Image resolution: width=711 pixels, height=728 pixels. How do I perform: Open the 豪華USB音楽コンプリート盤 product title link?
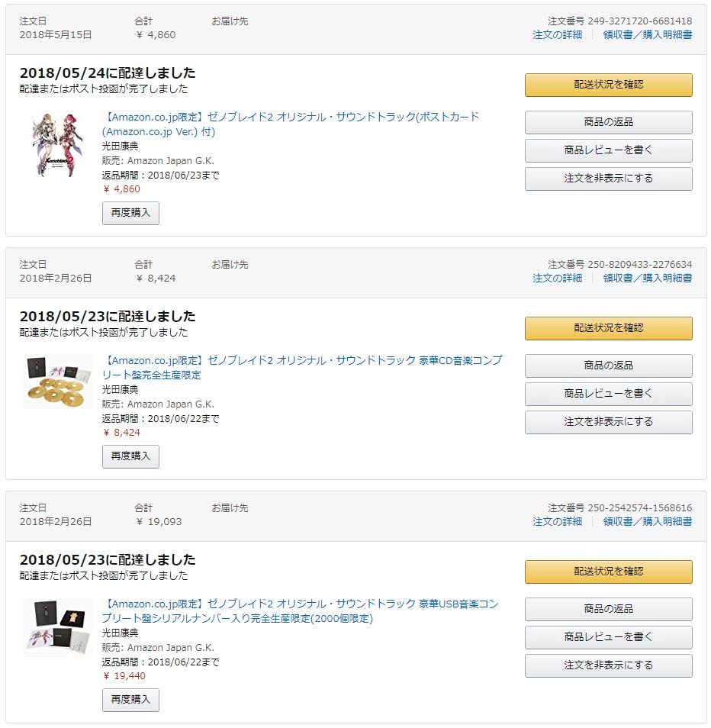[300, 610]
